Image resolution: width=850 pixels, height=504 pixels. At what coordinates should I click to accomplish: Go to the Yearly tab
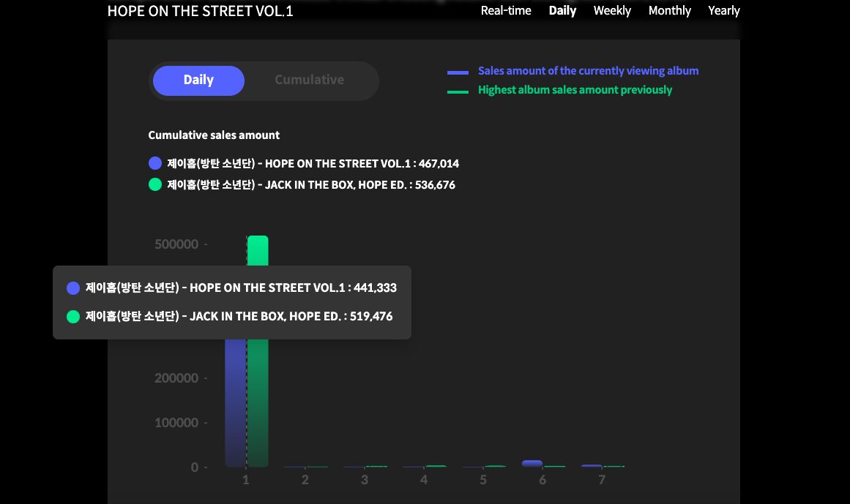pos(723,11)
